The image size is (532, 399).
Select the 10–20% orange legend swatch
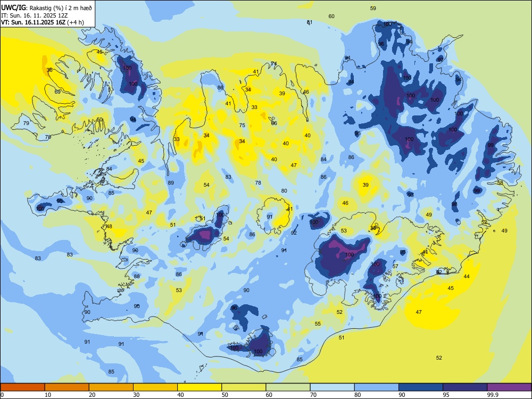(67, 387)
